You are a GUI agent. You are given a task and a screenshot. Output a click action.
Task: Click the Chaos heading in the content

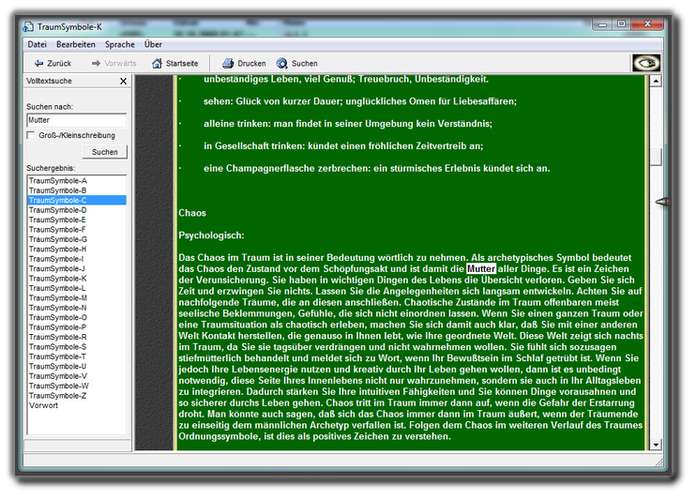pyautogui.click(x=192, y=213)
